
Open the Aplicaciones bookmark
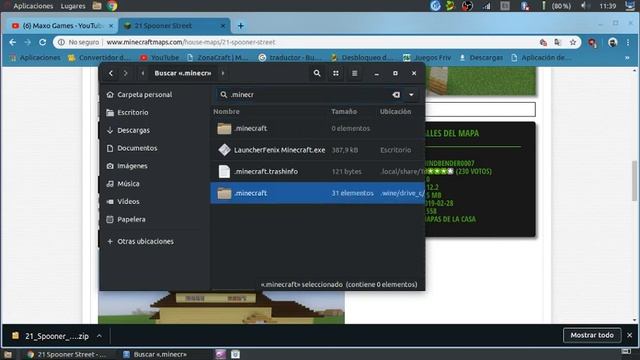point(35,58)
